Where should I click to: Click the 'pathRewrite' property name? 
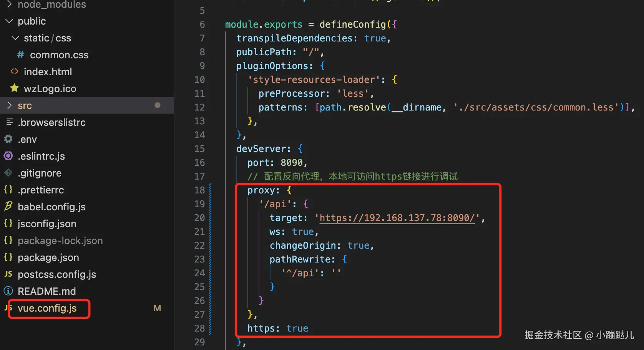300,259
